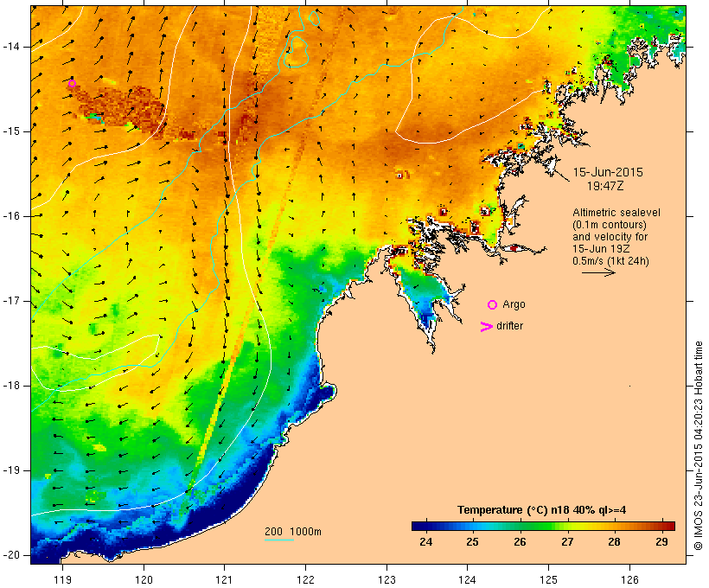Click the latitude axis label -17

pyautogui.click(x=10, y=301)
